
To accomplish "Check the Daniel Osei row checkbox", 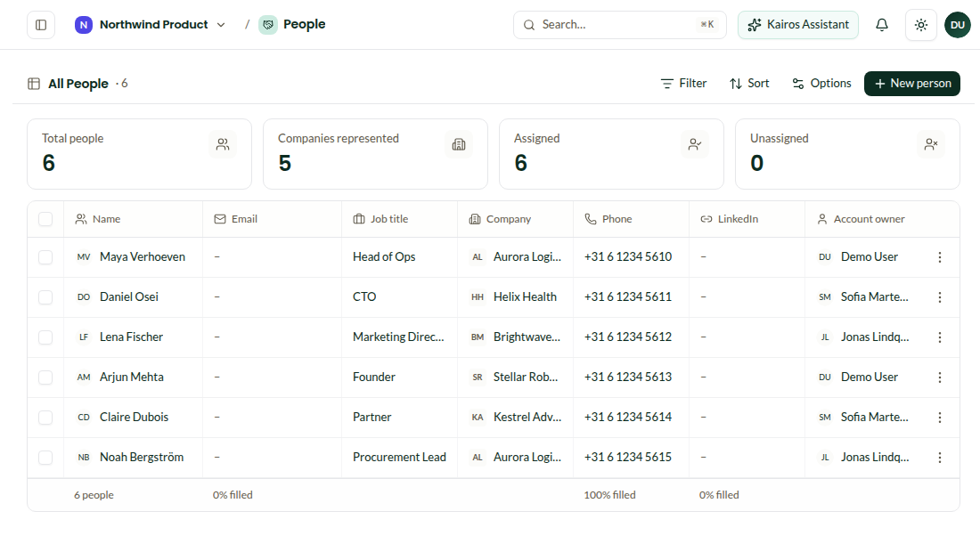I will [45, 297].
